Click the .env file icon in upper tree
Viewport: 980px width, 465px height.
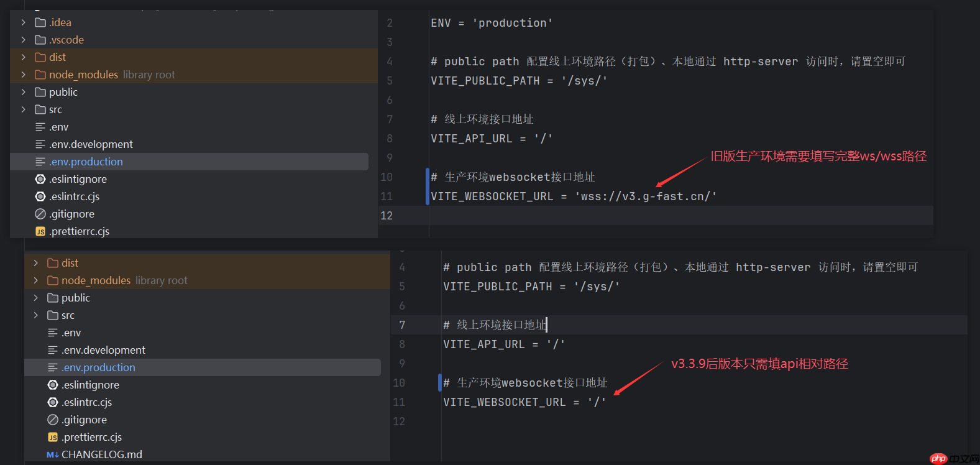[40, 127]
